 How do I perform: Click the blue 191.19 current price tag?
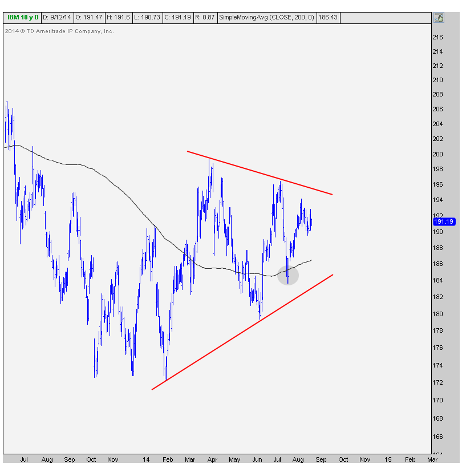pyautogui.click(x=444, y=221)
